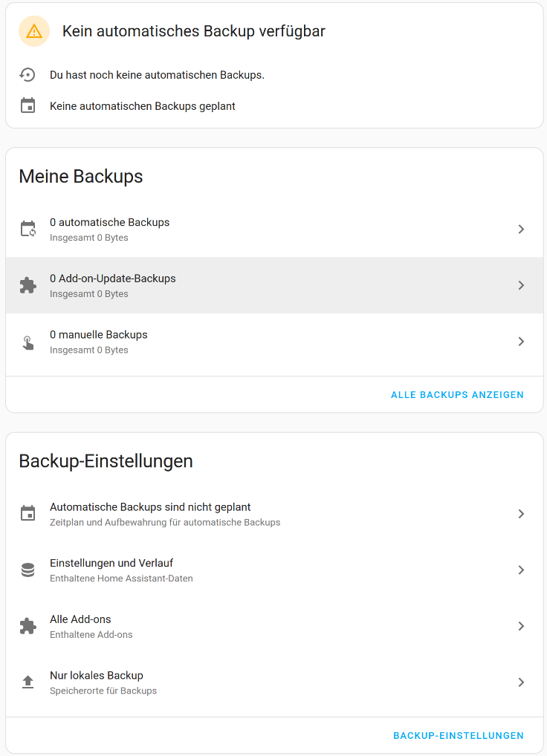Open BACKUP-EINSTELLUNGEN button at bottom

[458, 736]
